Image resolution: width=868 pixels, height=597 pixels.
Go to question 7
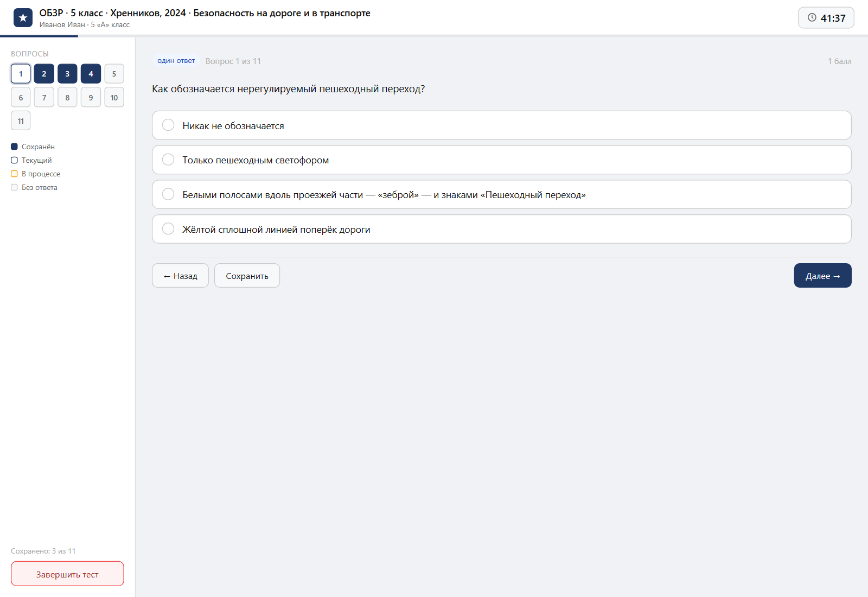tap(44, 97)
